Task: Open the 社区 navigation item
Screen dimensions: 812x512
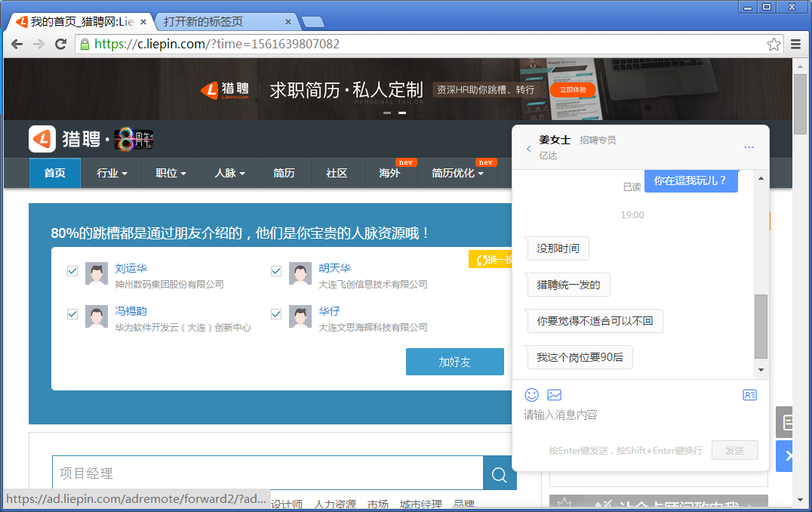Action: pos(337,173)
